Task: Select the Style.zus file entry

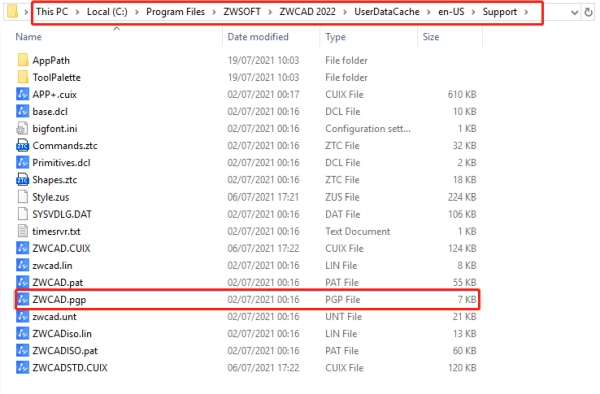Action: point(247,197)
